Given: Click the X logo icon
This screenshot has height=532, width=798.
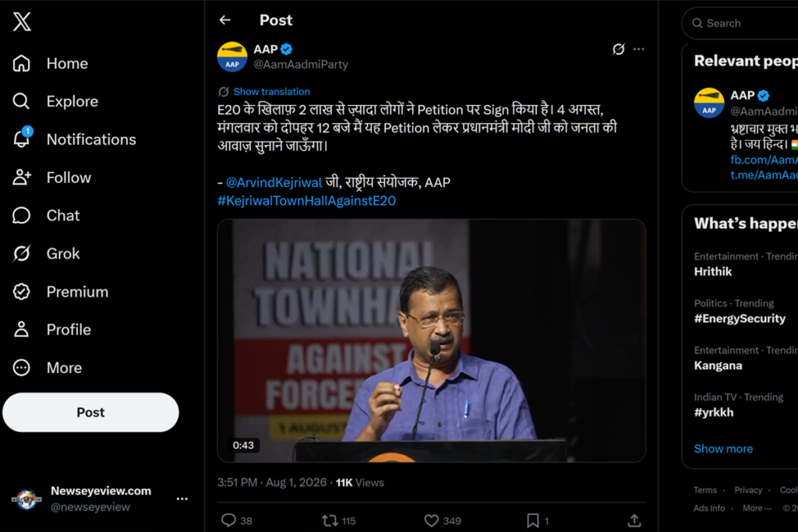Looking at the screenshot, I should pyautogui.click(x=22, y=21).
